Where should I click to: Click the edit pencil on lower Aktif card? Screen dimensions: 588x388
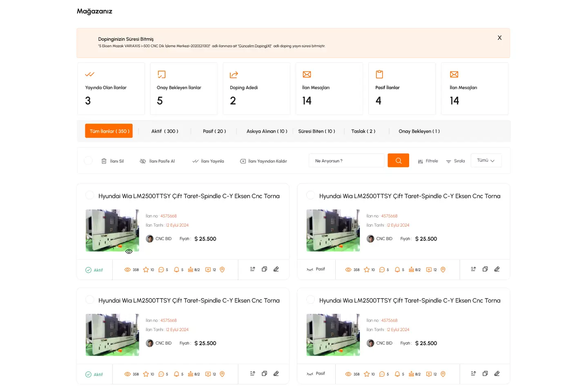(x=276, y=374)
